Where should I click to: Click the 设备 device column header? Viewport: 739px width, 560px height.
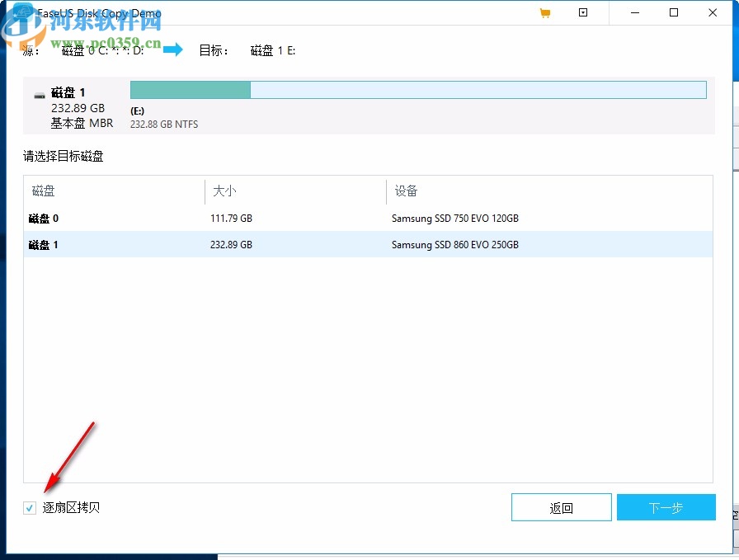pos(406,191)
